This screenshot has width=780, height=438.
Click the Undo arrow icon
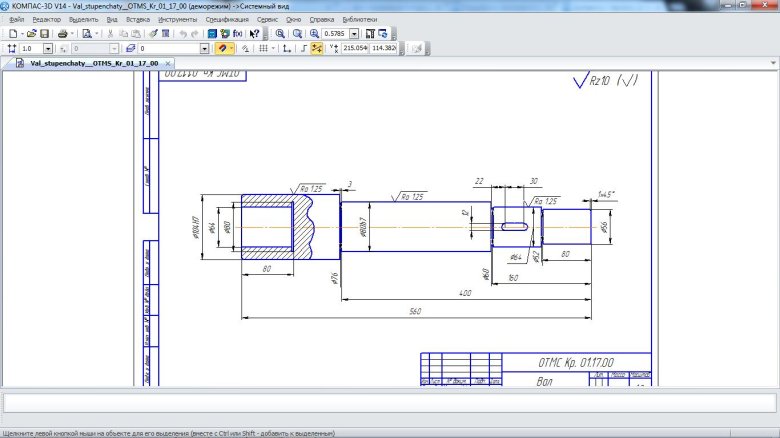point(183,33)
